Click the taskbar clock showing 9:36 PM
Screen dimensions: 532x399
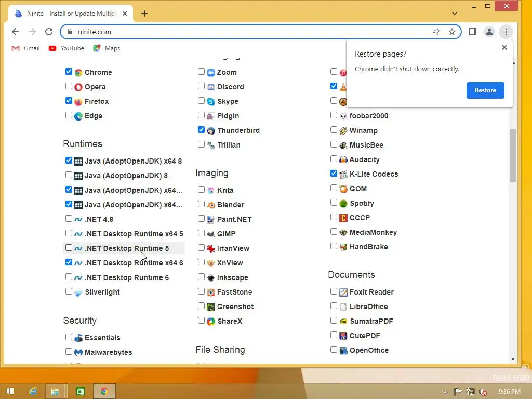pyautogui.click(x=509, y=392)
